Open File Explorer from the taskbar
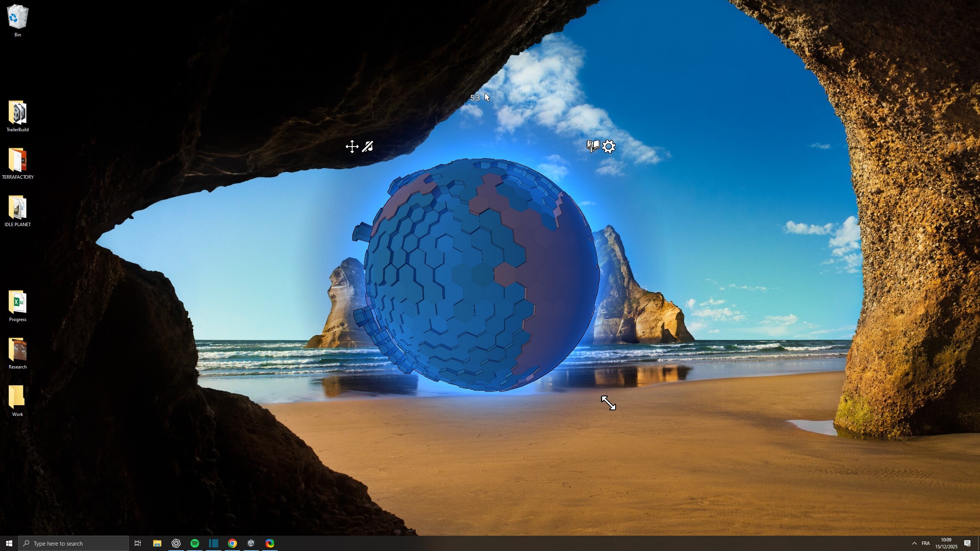Screen dimensions: 980x551 coord(157,543)
